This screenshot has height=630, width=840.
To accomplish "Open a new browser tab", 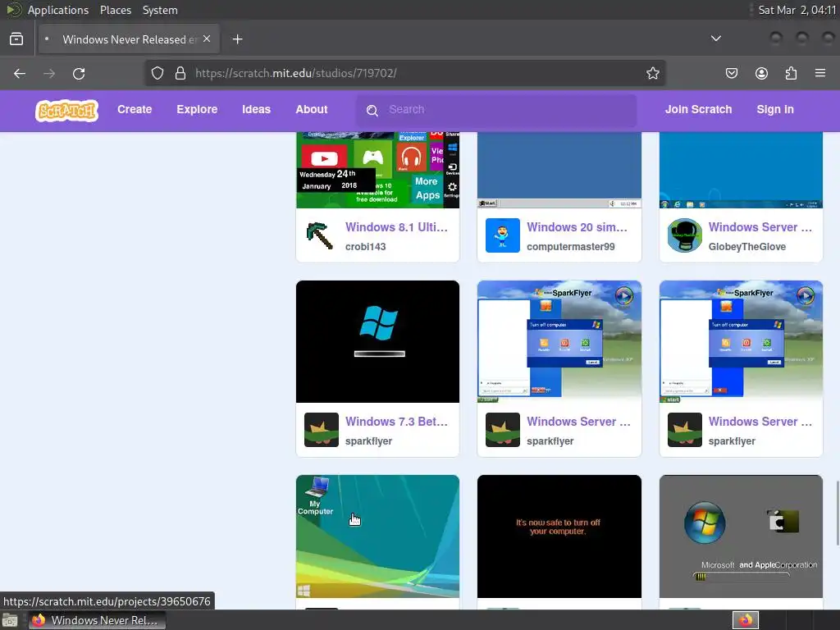I will (237, 39).
